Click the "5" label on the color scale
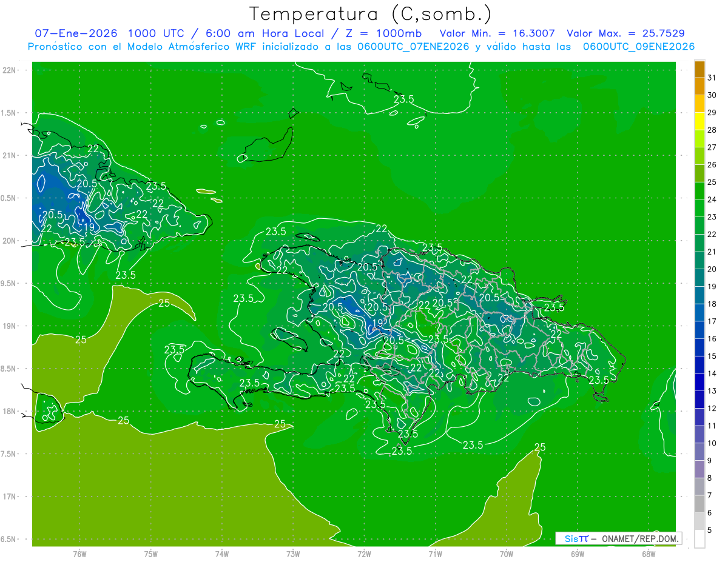The image size is (728, 562). pyautogui.click(x=709, y=530)
